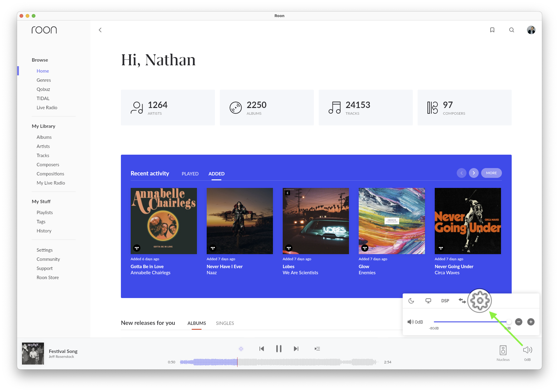559x392 pixels.
Task: Open Qobuz in sidebar
Action: pos(43,89)
